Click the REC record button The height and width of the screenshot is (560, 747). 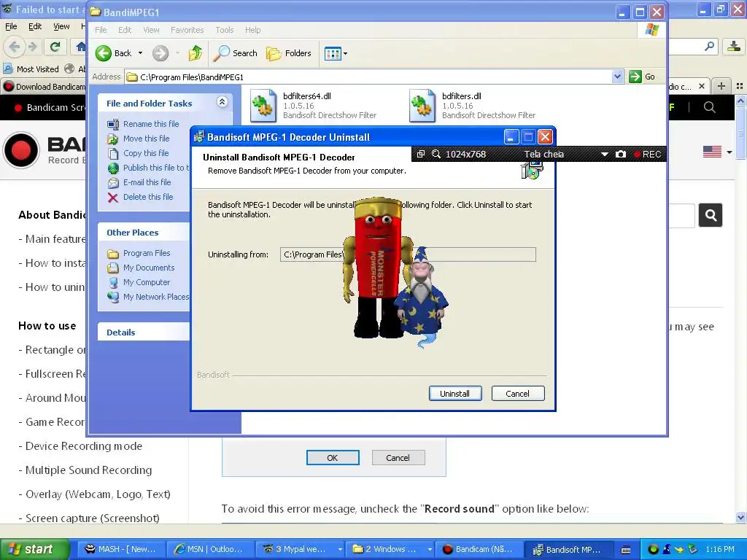pos(647,155)
